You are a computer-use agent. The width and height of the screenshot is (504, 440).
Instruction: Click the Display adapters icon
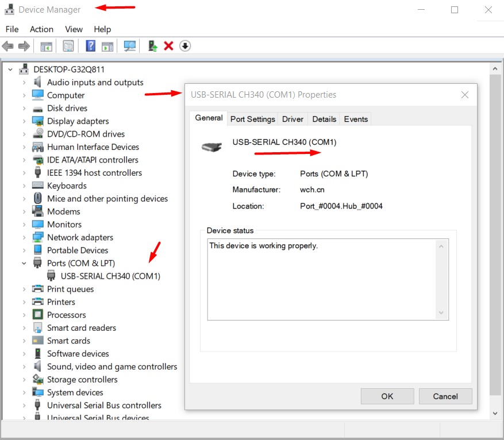[37, 121]
